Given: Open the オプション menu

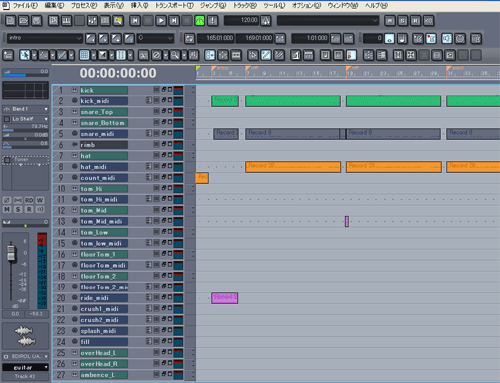Looking at the screenshot, I should [307, 5].
